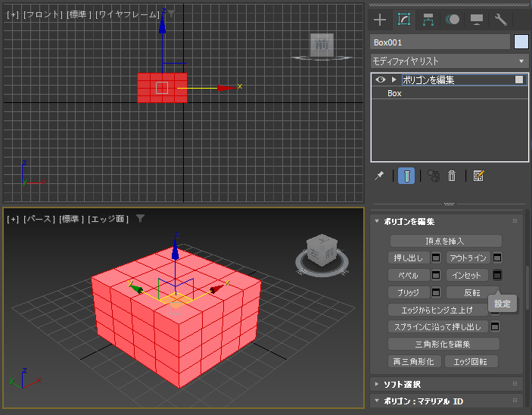Click the trash Remove Modifier icon
The width and height of the screenshot is (532, 415).
point(452,176)
